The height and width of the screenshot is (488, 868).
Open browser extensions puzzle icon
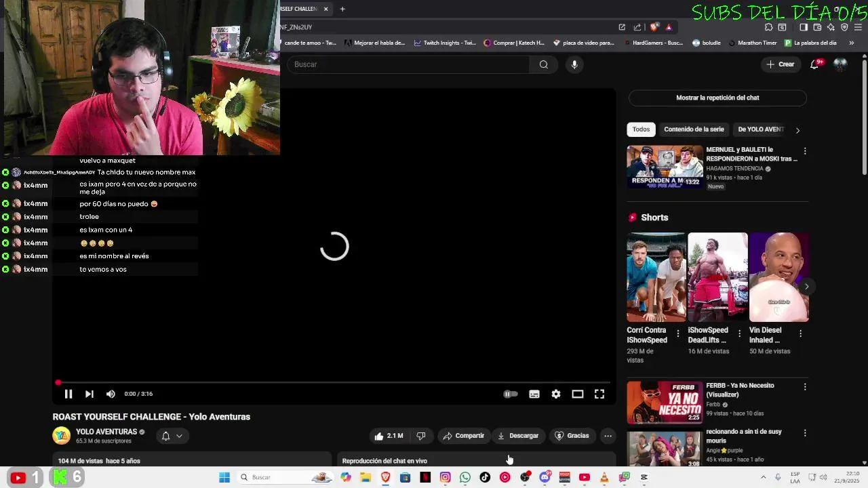click(x=768, y=27)
